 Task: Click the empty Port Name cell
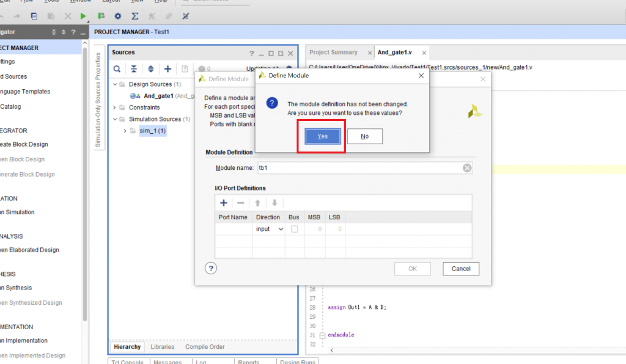pos(234,229)
